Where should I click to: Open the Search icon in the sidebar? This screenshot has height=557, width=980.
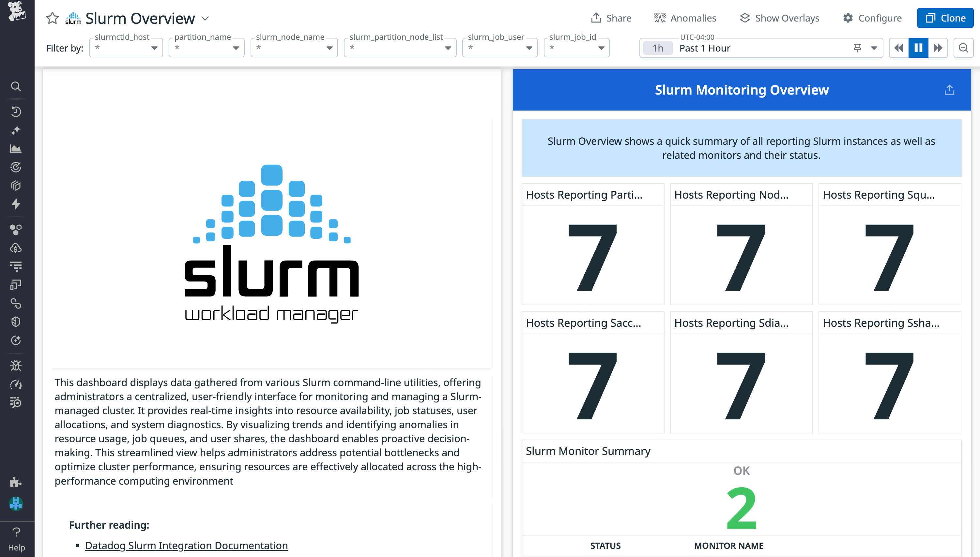pyautogui.click(x=16, y=86)
